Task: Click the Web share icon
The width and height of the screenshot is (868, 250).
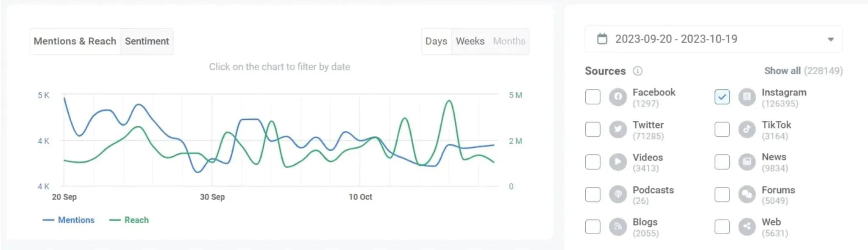Action: point(747,227)
